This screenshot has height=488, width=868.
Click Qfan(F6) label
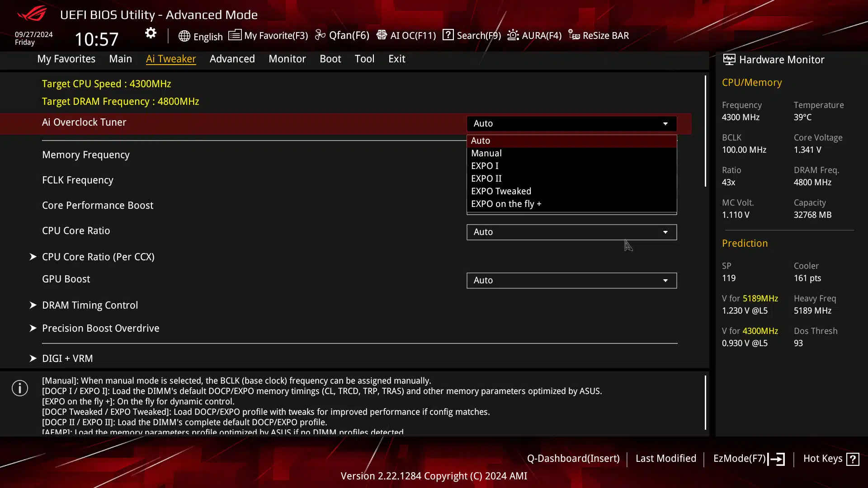(x=349, y=35)
